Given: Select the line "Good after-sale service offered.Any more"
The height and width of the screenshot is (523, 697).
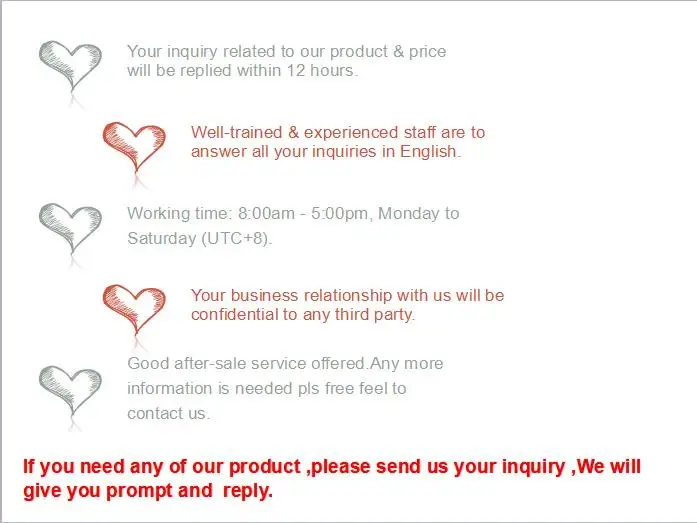Looking at the screenshot, I should [x=285, y=363].
